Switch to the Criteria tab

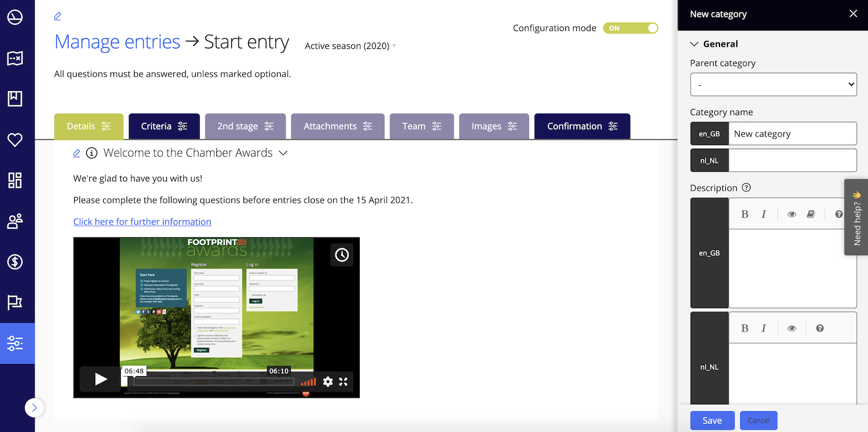(164, 126)
